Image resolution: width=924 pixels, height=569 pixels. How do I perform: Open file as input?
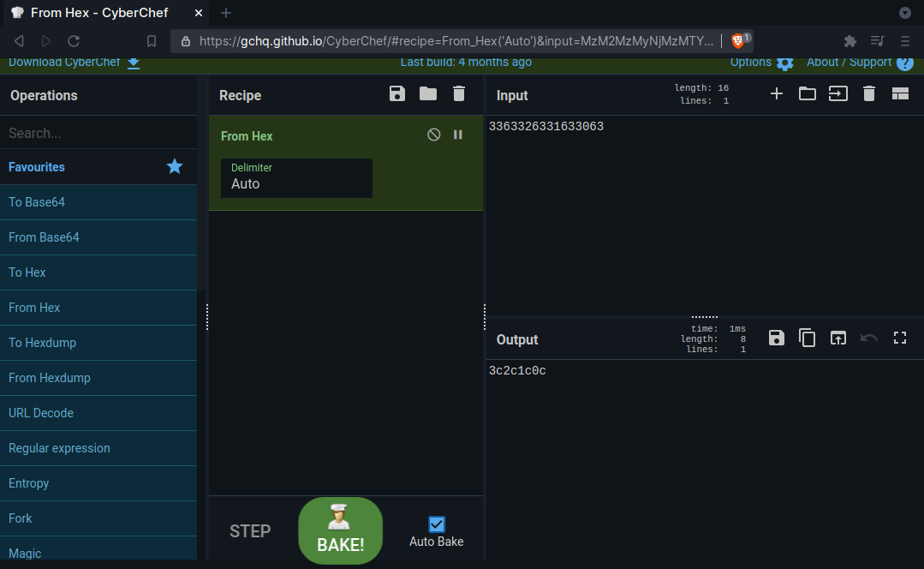pos(838,93)
